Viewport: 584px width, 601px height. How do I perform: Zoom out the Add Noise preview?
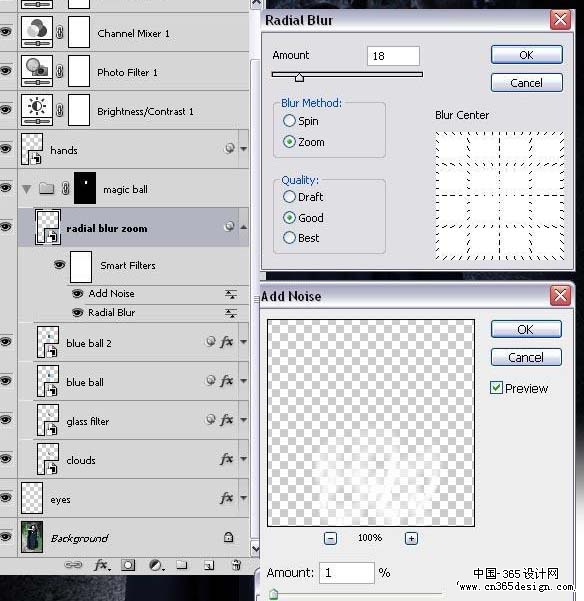(330, 539)
